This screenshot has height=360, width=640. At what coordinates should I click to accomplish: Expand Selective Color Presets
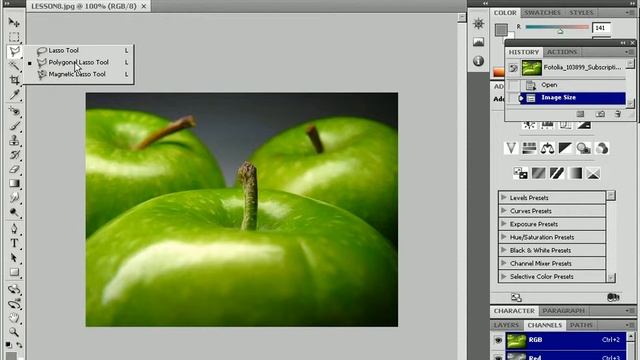click(x=504, y=276)
